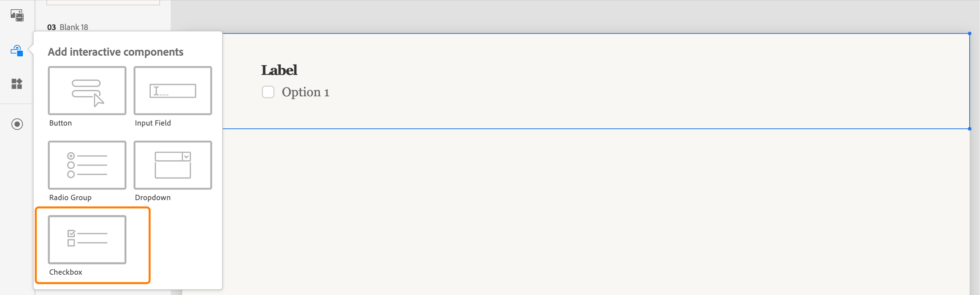The image size is (980, 295).
Task: Open the media panel icon in sidebar
Action: click(17, 16)
